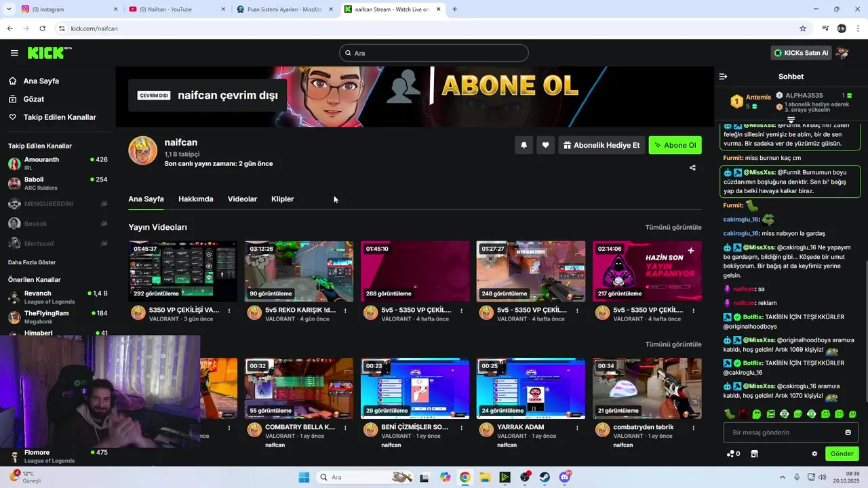The width and height of the screenshot is (868, 488).
Task: Switch to the Klipler tab
Action: pos(282,199)
